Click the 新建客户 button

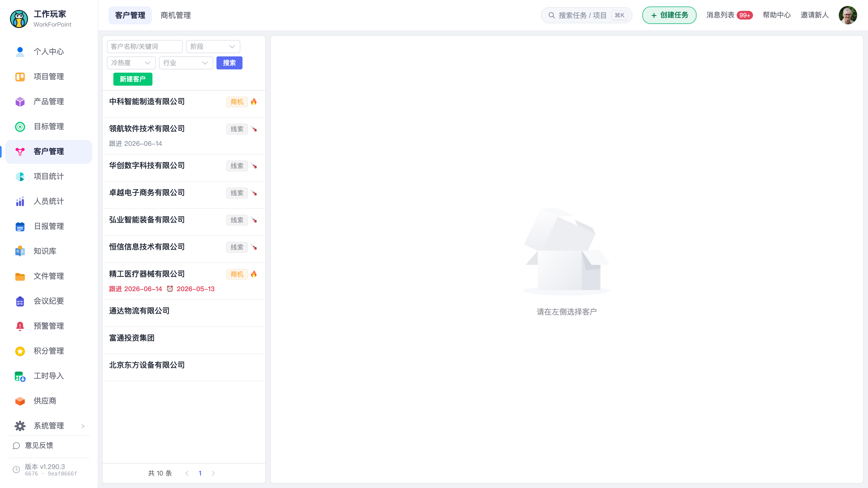[133, 79]
